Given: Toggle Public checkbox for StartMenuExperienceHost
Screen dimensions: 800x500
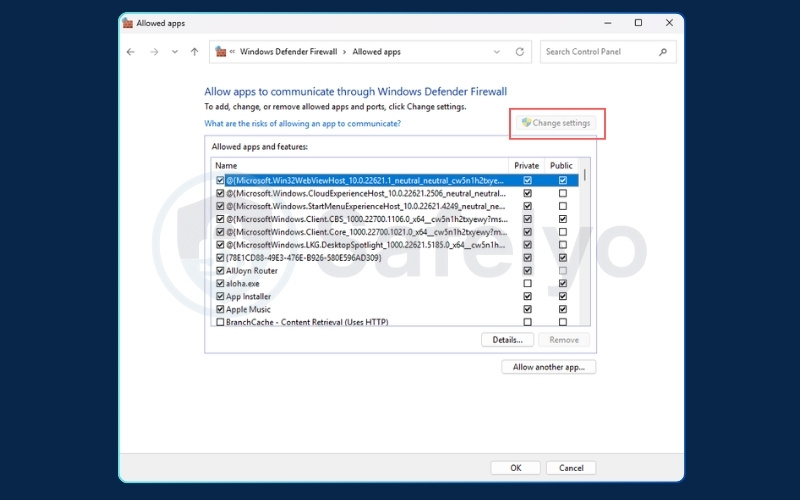Looking at the screenshot, I should (x=563, y=206).
